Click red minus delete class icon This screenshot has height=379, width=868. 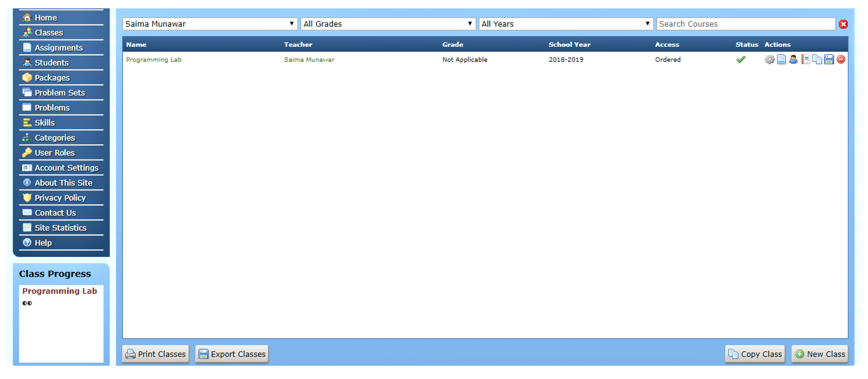[841, 60]
